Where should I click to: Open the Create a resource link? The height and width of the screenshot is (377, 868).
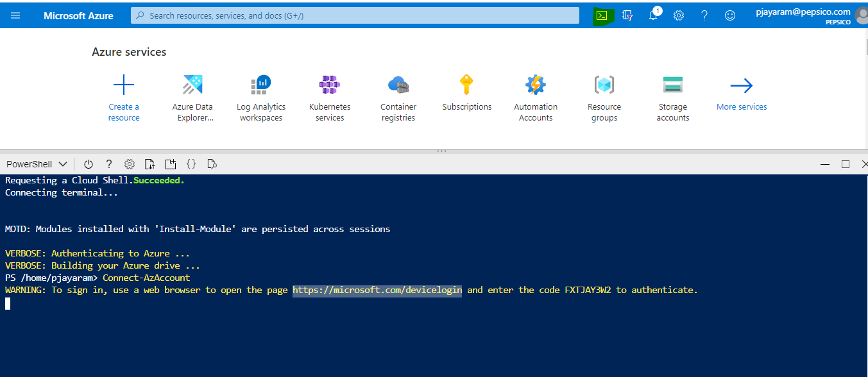(124, 112)
